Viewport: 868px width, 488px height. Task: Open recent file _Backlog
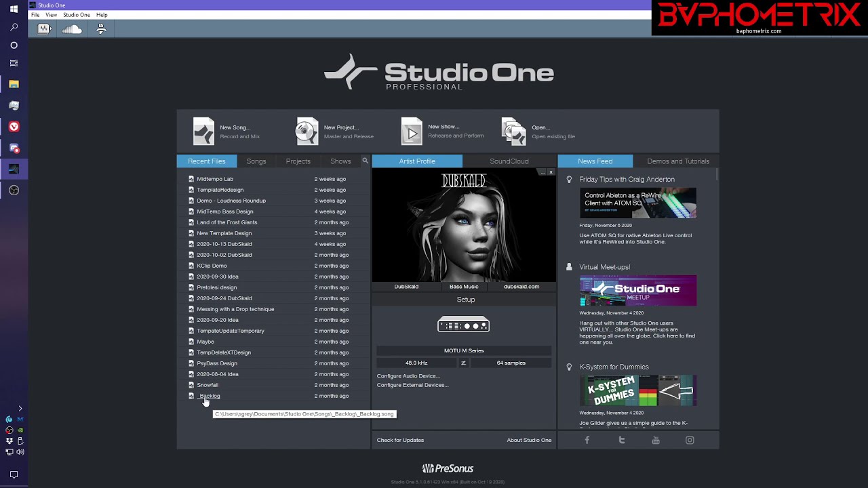[x=209, y=396]
